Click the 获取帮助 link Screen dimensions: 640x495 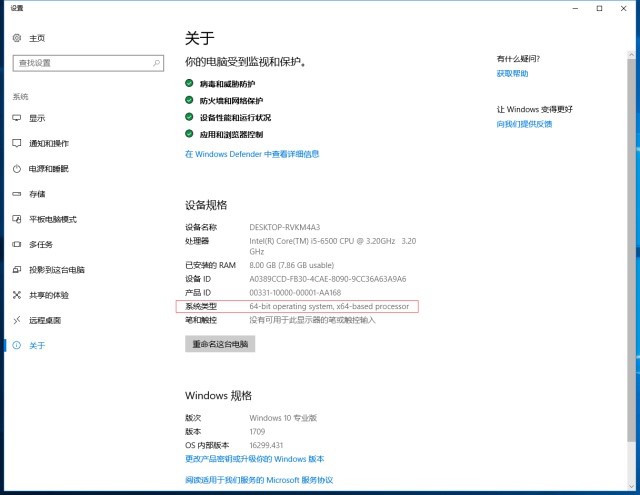(x=512, y=73)
